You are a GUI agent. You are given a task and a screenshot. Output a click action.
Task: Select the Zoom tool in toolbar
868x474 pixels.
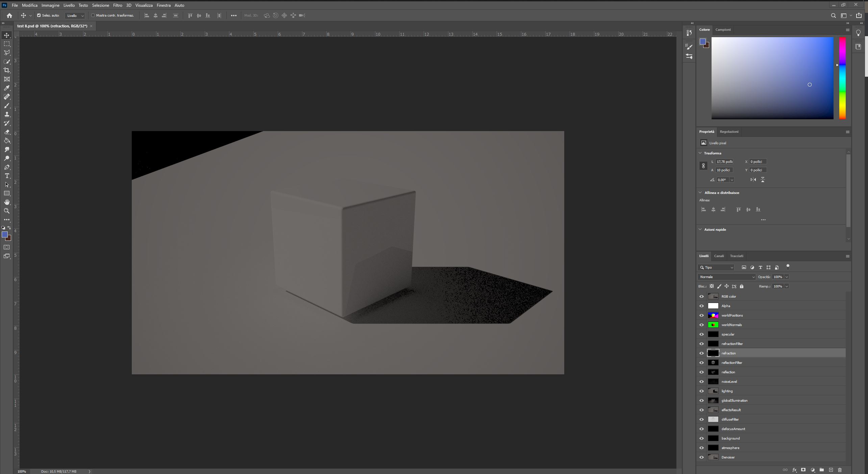pos(7,211)
